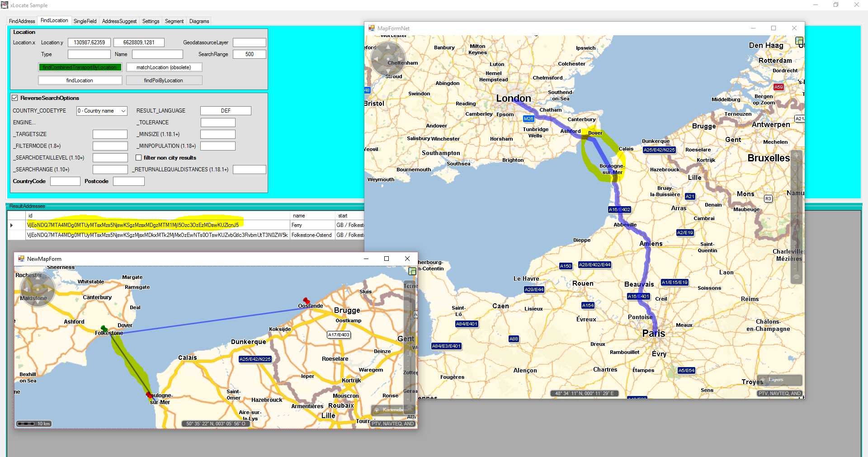Image resolution: width=868 pixels, height=457 pixels.
Task: Zoom out with minus button on MapFormNet
Action: pyautogui.click(x=797, y=277)
